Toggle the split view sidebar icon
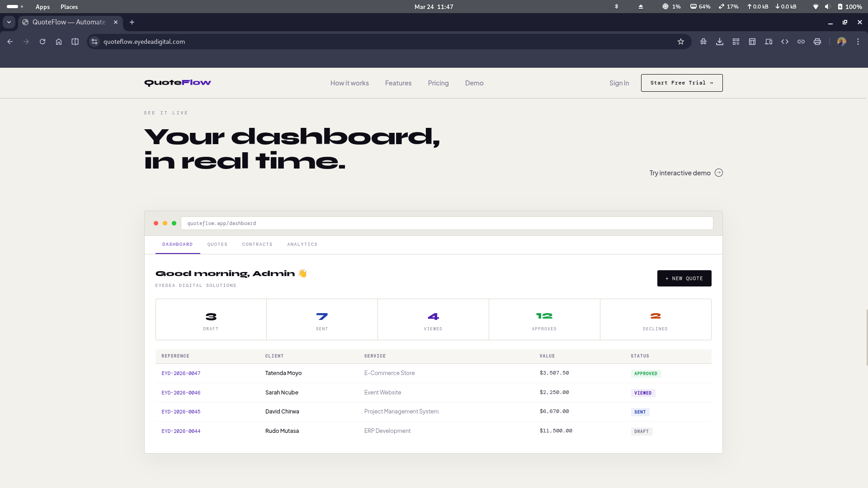Image resolution: width=868 pixels, height=488 pixels. pyautogui.click(x=75, y=42)
